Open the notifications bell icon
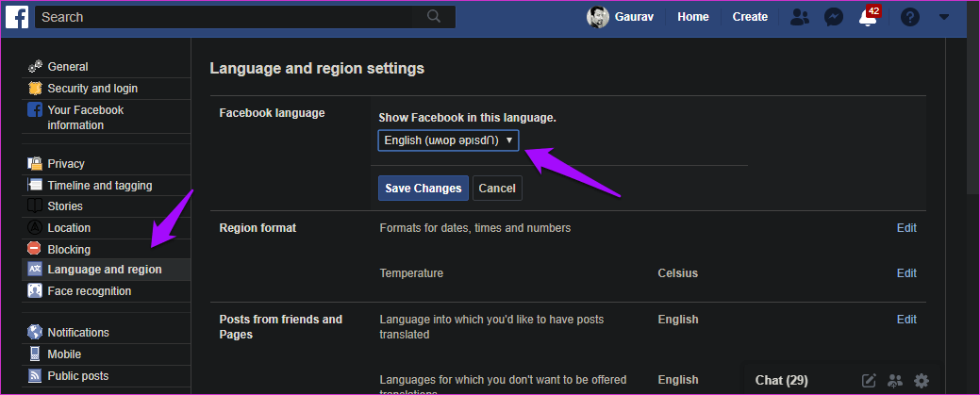 click(868, 18)
